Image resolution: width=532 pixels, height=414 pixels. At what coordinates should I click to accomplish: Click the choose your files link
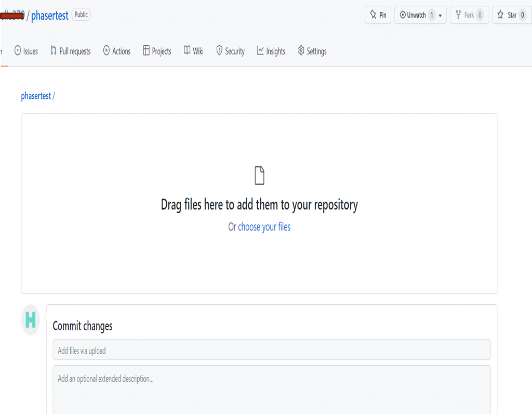[264, 227]
